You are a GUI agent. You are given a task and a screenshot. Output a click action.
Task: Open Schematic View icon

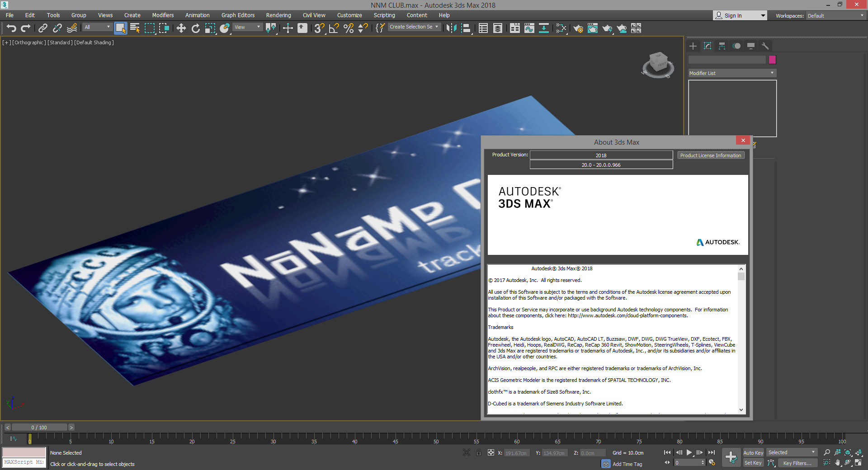[544, 28]
